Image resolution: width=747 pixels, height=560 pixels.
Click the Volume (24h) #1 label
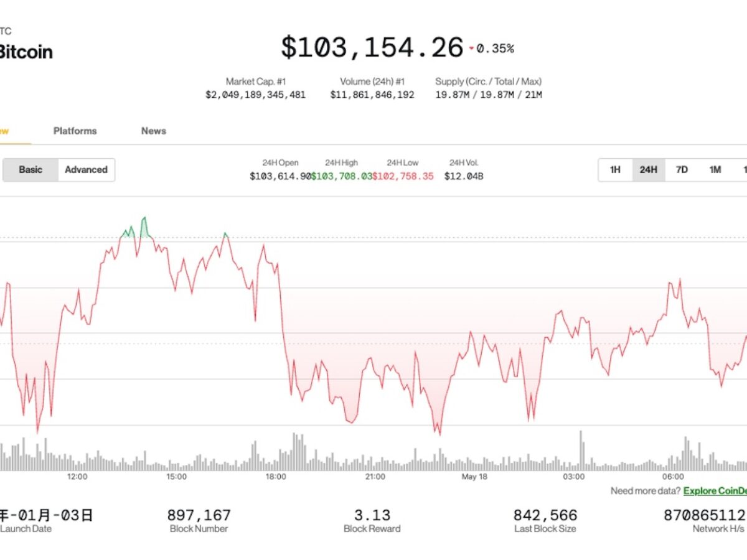coord(372,82)
